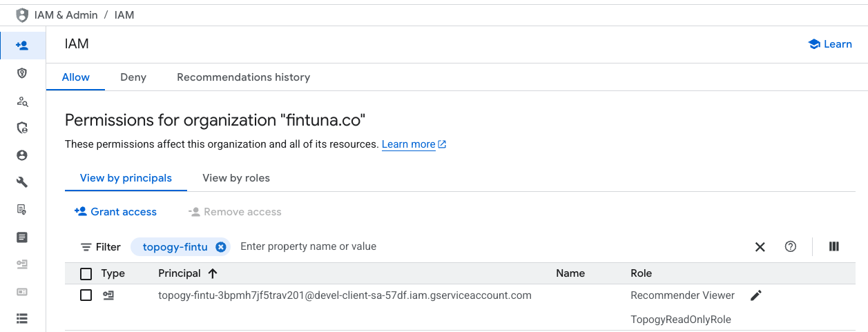Edit principal using the pencil icon
Screen dimensions: 868x332
[756, 295]
